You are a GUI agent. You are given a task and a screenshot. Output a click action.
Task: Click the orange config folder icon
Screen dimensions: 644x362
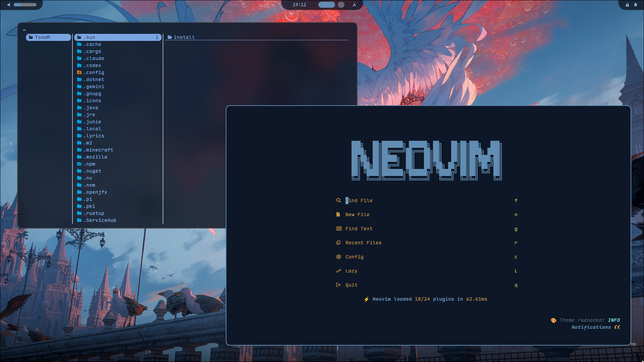point(79,72)
